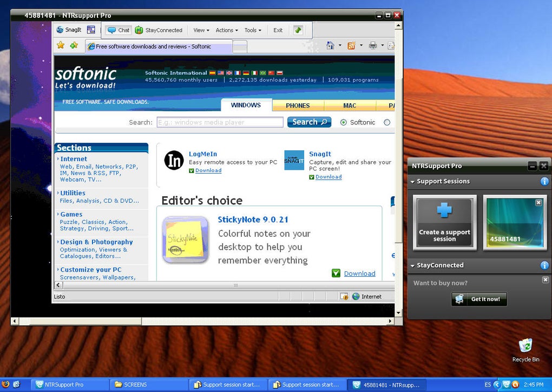Click the browser horizontal scroll left arrow

(x=58, y=285)
